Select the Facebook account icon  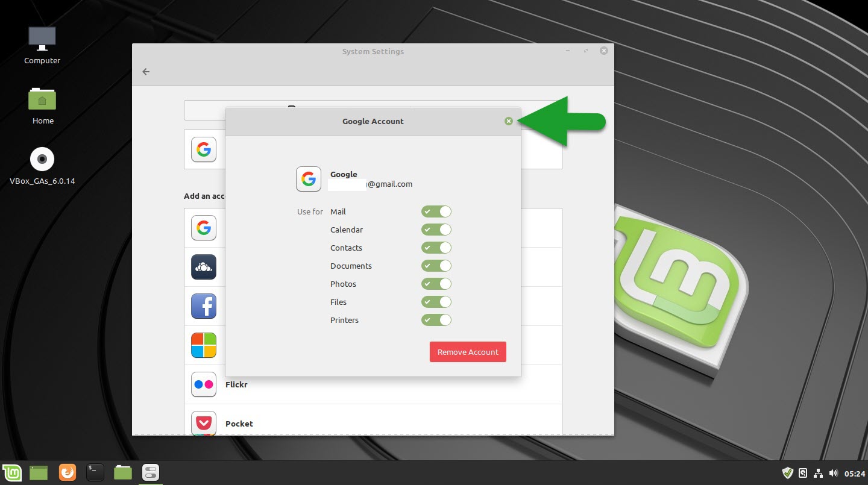204,306
